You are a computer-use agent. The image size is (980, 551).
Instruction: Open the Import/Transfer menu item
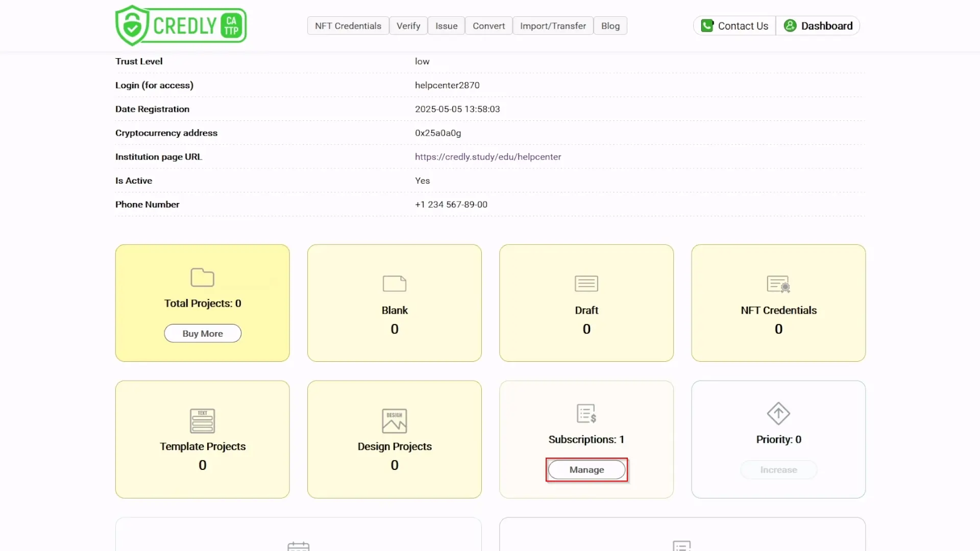pyautogui.click(x=553, y=26)
